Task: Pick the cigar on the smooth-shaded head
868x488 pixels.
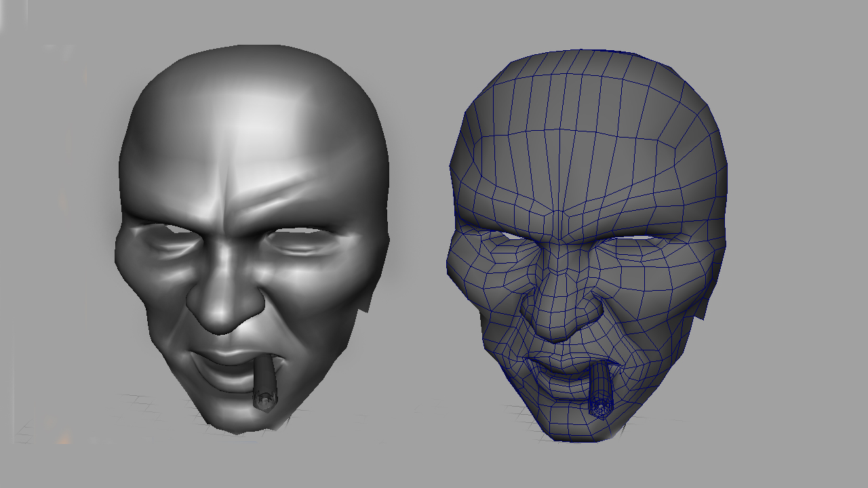Action: 264,385
